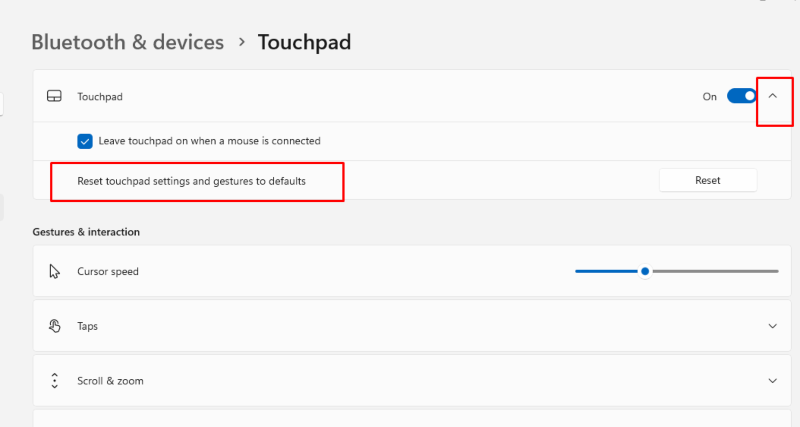This screenshot has width=800, height=427.
Task: Click the Leave touchpad on checkbox label text
Action: pyautogui.click(x=209, y=141)
